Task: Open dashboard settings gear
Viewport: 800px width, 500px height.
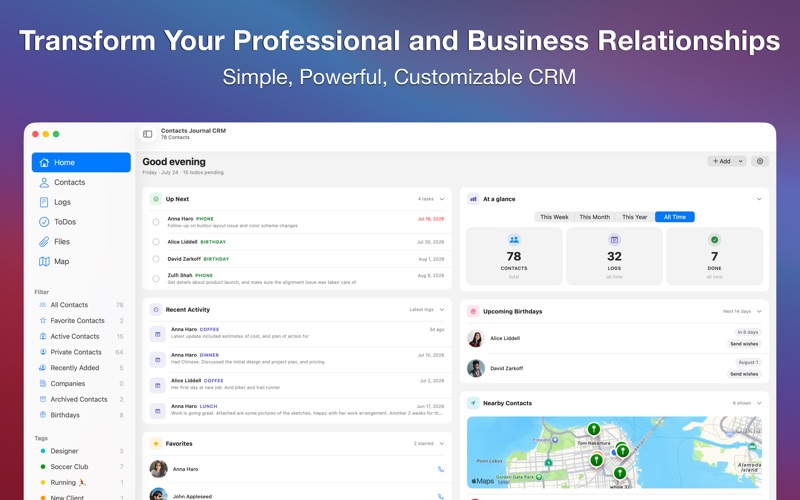Action: [x=760, y=161]
